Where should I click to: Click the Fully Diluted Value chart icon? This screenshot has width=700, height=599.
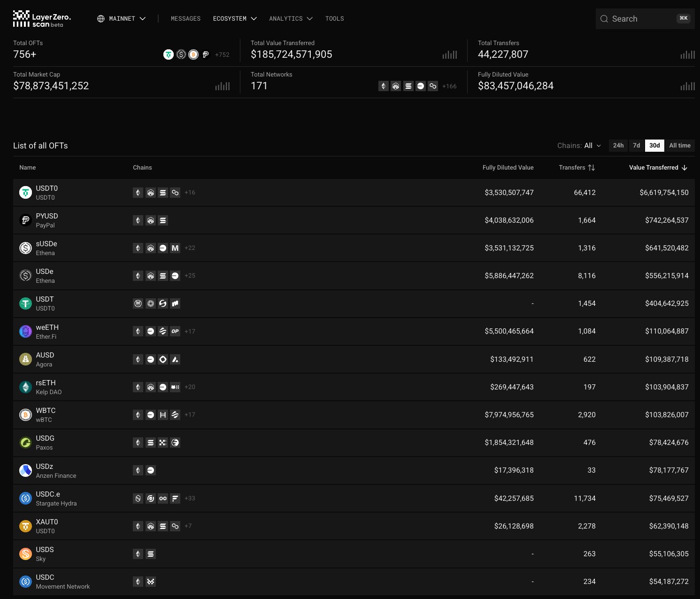(687, 86)
